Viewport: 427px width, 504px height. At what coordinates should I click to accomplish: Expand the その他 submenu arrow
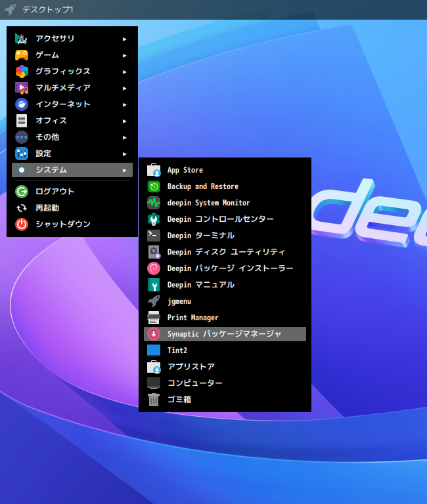pos(125,138)
